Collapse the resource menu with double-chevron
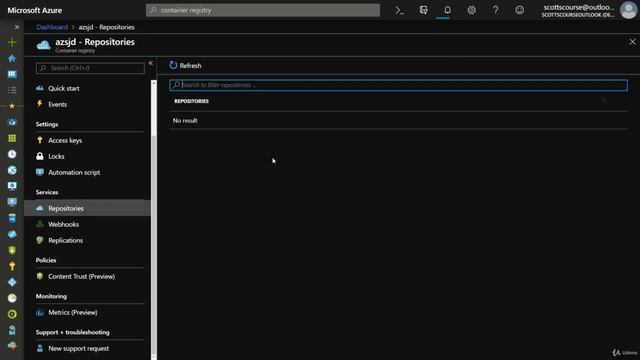Viewport: 640px width, 360px height. click(151, 63)
